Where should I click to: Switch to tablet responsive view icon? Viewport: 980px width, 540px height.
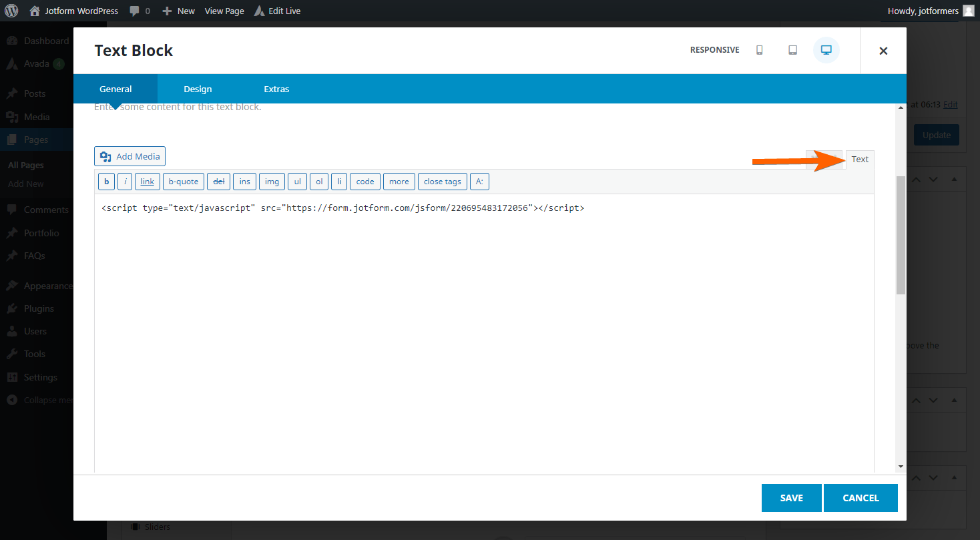792,50
